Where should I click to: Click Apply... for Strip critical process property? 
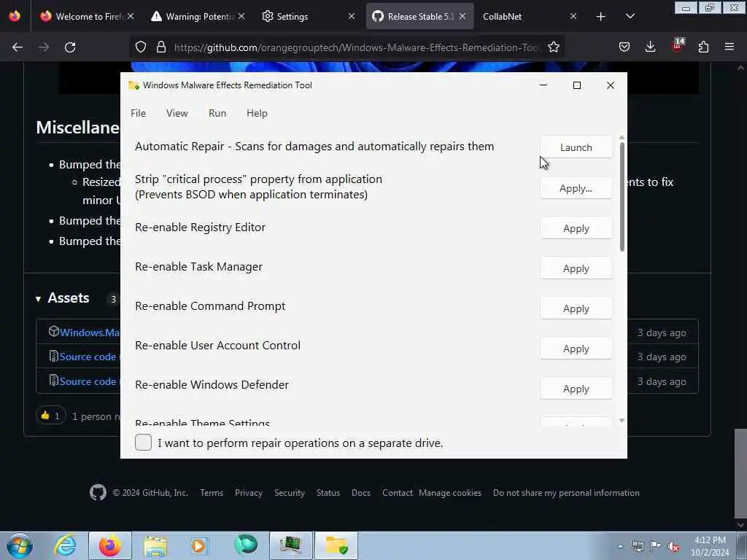coord(576,189)
